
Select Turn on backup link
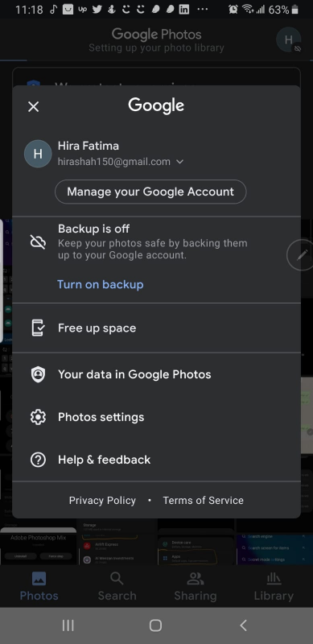[101, 284]
